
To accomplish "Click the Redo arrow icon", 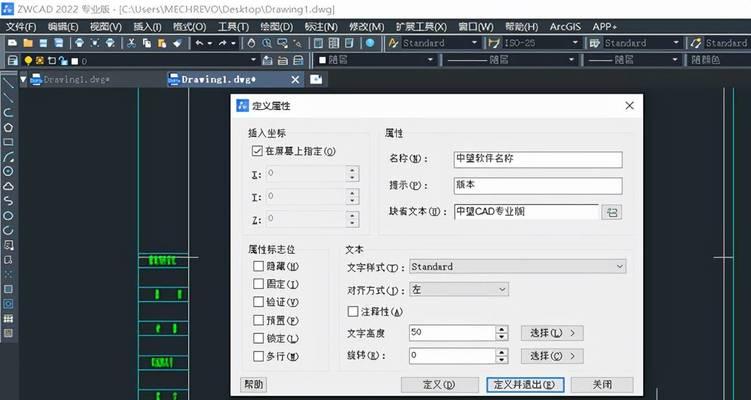I will point(222,43).
